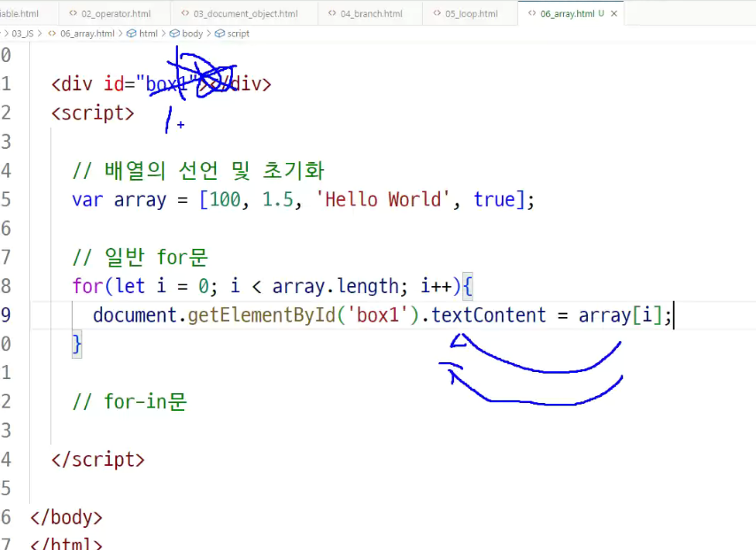Viewport: 756px width, 550px height.
Task: Click array.length in the for condition
Action: pyautogui.click(x=336, y=286)
